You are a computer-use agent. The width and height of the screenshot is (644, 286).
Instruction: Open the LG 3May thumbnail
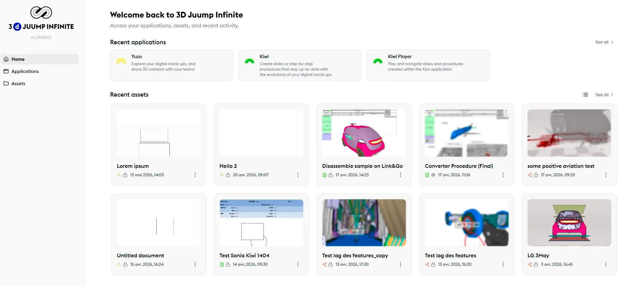569,223
